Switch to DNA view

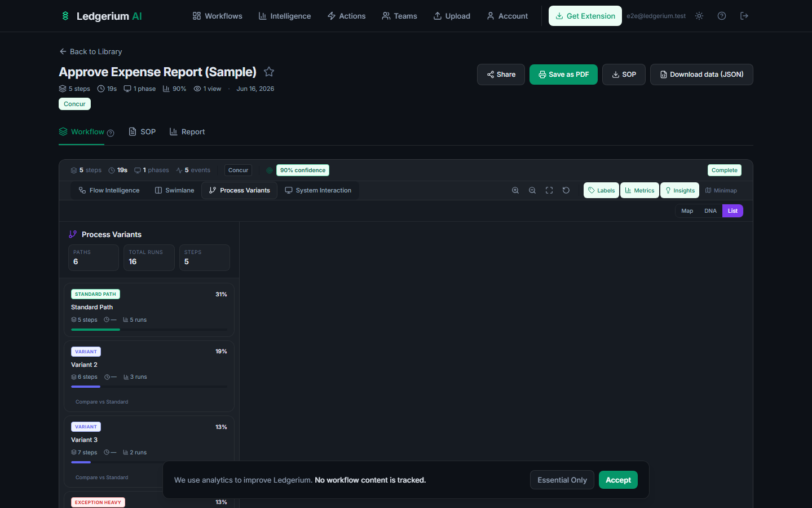pos(710,211)
